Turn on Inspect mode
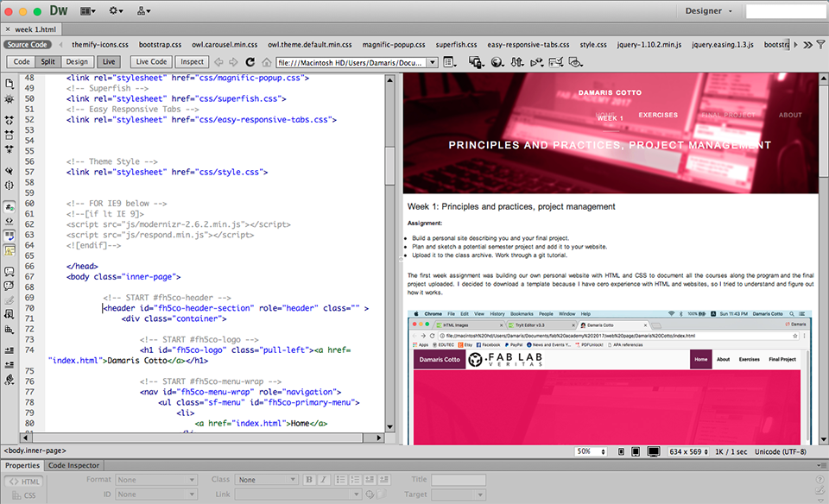The height and width of the screenshot is (504, 829). point(192,62)
